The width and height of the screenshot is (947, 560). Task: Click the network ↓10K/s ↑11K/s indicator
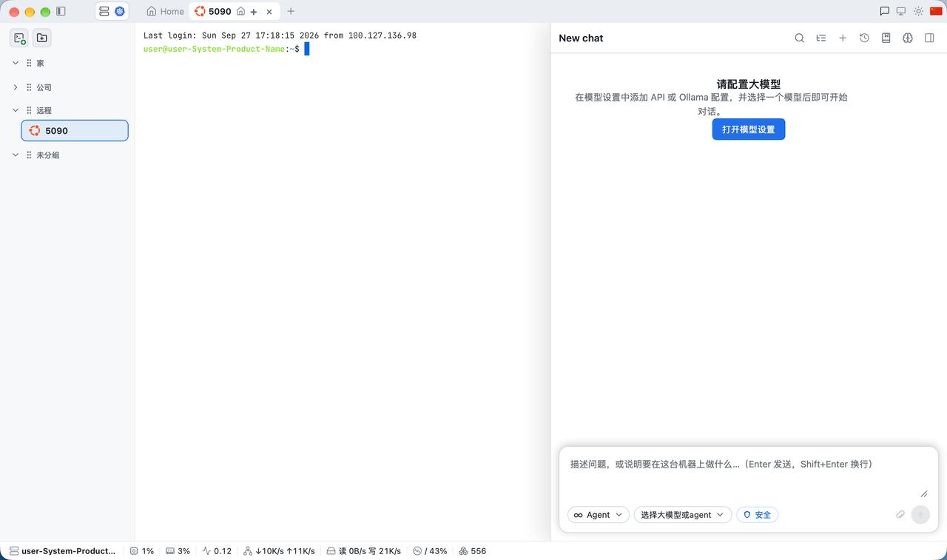(279, 551)
